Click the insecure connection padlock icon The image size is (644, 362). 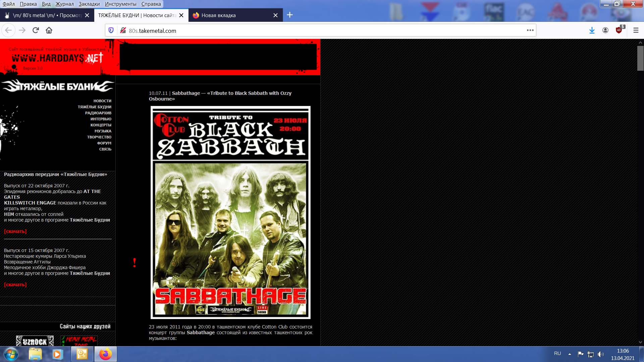(x=123, y=31)
